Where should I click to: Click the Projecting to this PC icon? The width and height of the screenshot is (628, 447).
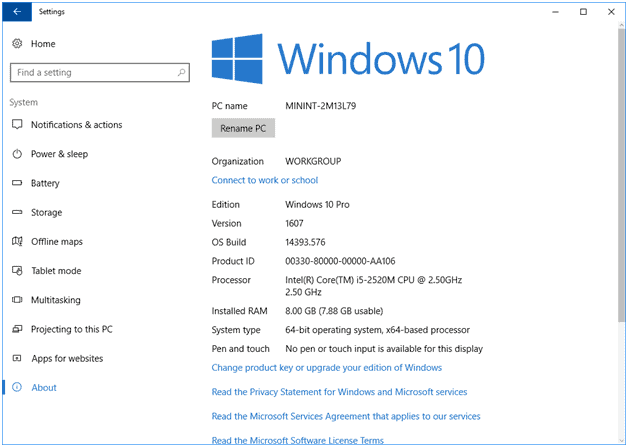pyautogui.click(x=17, y=329)
